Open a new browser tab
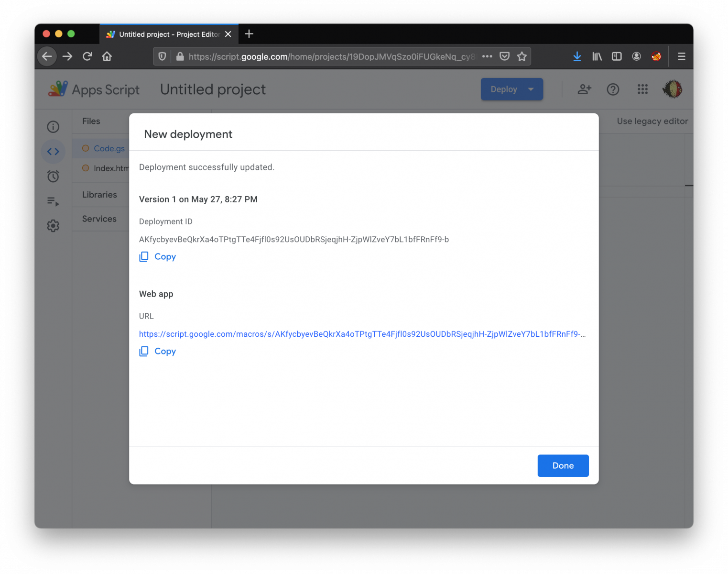The width and height of the screenshot is (728, 574). pos(249,34)
